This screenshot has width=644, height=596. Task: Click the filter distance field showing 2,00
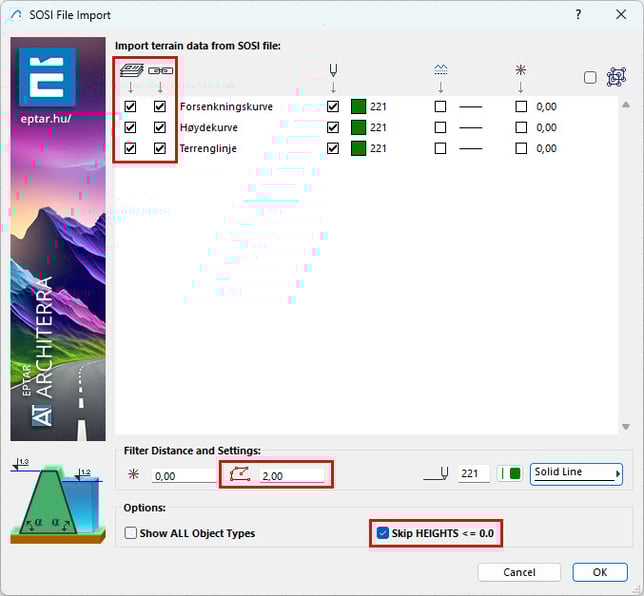292,476
